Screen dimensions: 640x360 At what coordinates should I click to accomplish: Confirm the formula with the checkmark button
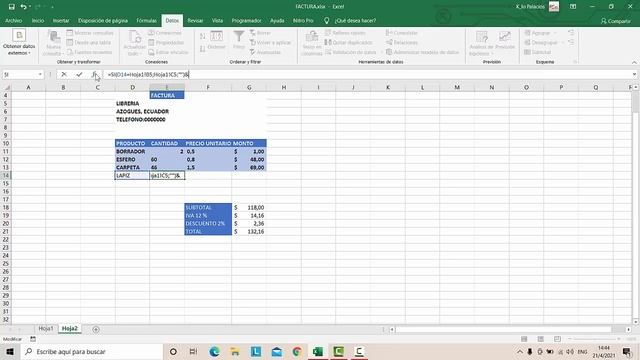(79, 74)
